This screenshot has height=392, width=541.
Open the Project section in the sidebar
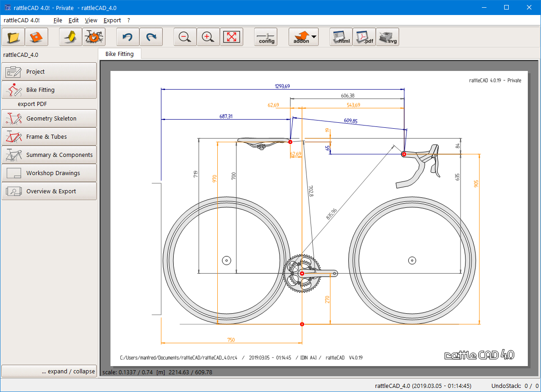tap(49, 71)
